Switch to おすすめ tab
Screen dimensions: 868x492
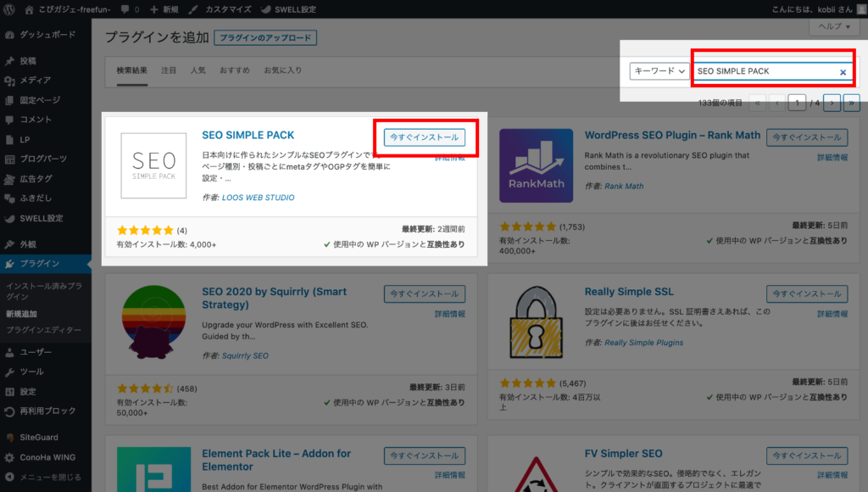(235, 70)
